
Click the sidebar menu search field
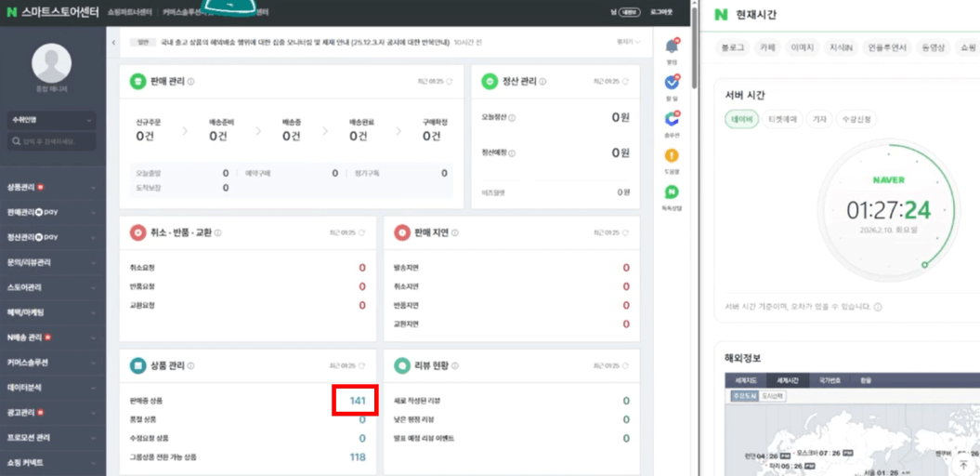[52, 142]
